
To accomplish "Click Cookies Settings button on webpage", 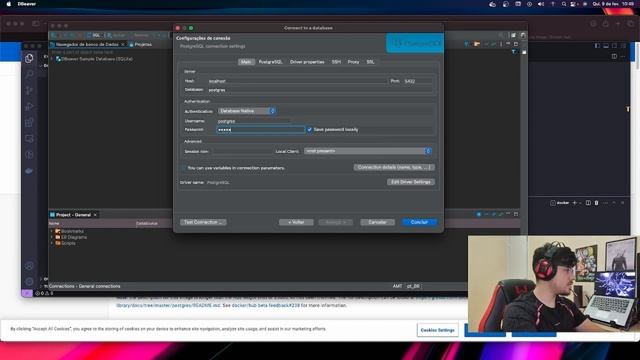I will coord(438,330).
